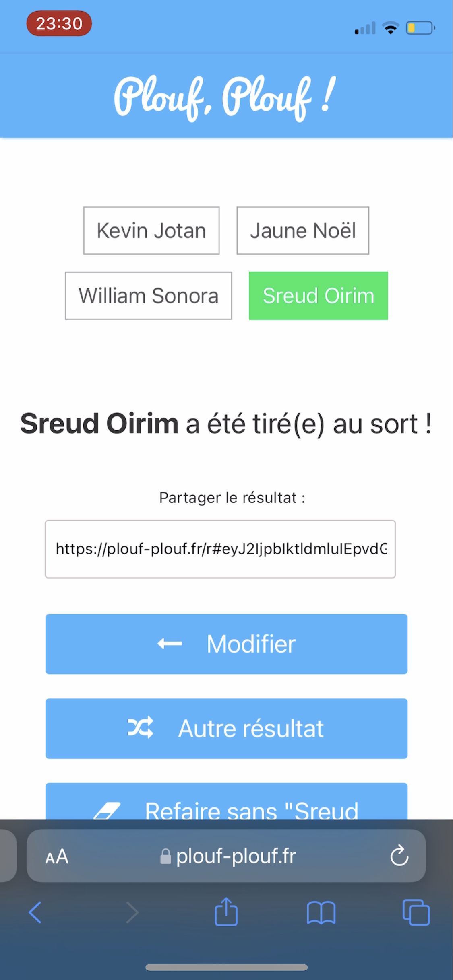This screenshot has height=980, width=453.
Task: Tap the Plouf, Plouf ! header title
Action: point(225,98)
